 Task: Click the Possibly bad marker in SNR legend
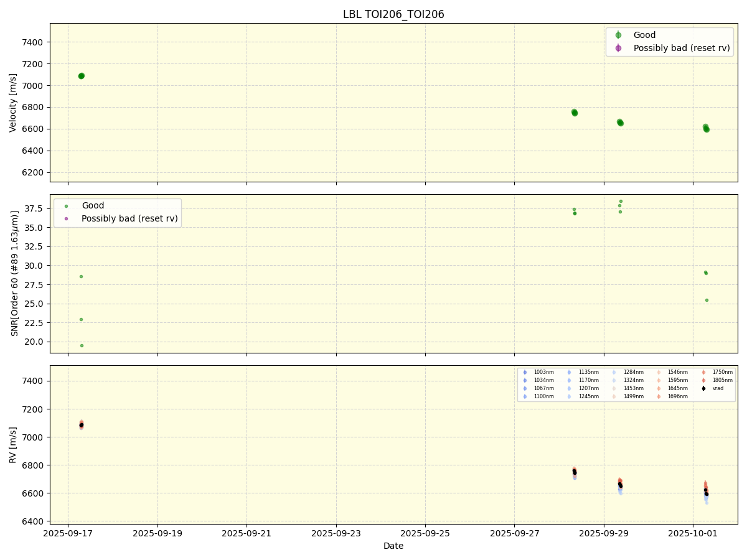pyautogui.click(x=67, y=218)
